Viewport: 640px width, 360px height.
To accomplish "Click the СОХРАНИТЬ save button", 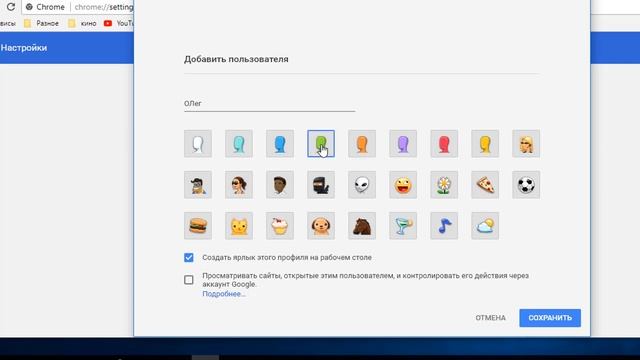I will [x=550, y=318].
